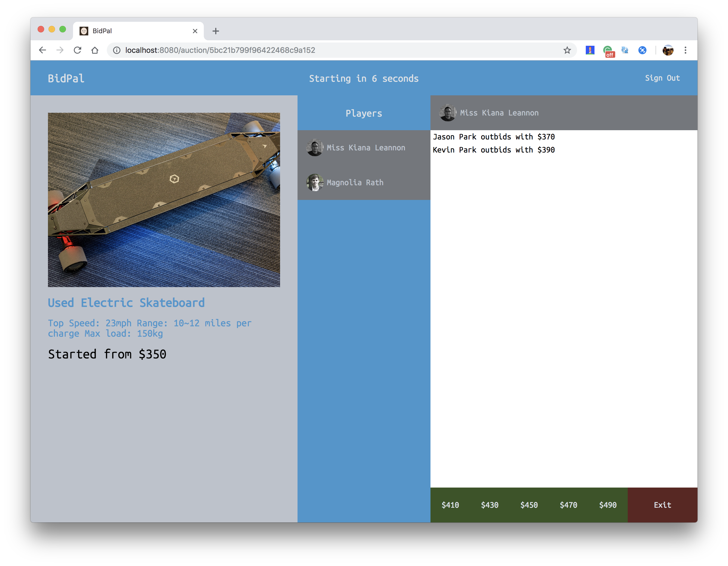Bookmark page with the star icon

click(567, 50)
